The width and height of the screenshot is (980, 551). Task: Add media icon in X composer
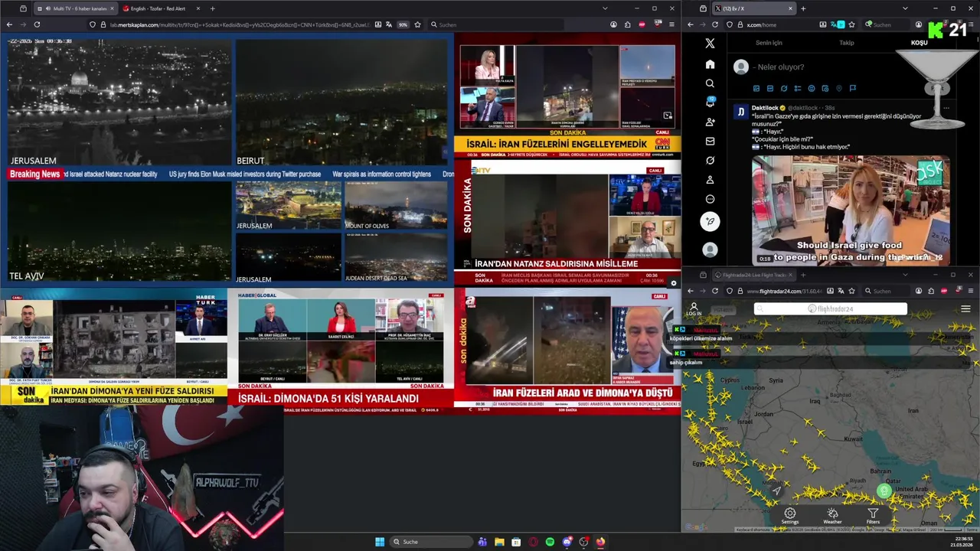coord(756,89)
